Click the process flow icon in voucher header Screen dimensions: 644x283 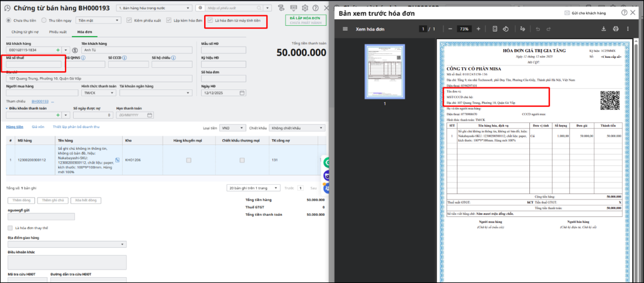(281, 8)
